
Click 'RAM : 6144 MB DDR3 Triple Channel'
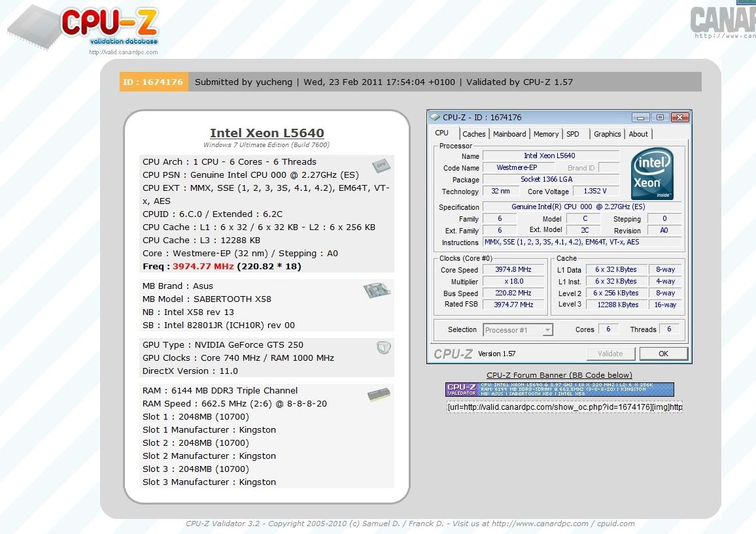click(x=220, y=390)
